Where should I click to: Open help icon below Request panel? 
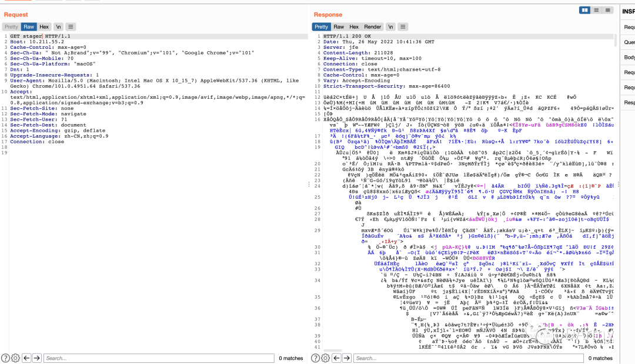(5, 358)
